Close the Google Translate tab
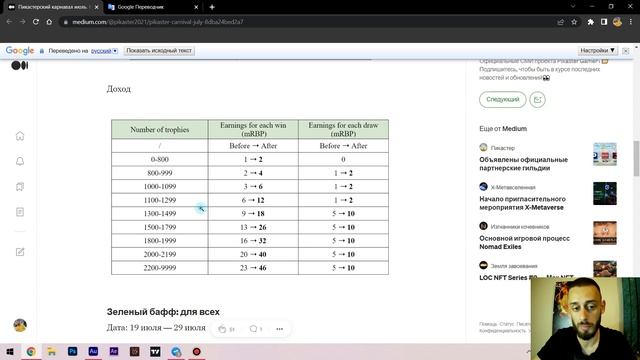 point(196,7)
